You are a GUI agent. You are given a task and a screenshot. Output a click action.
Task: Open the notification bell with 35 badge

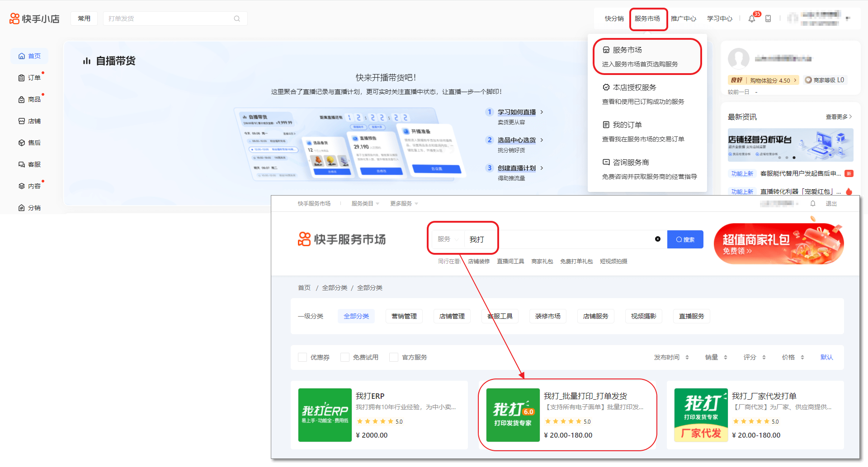tap(752, 19)
